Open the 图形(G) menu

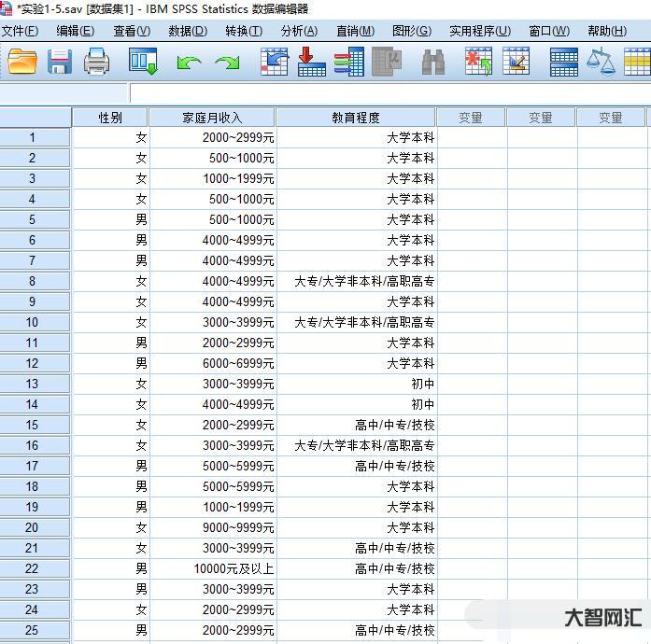point(411,31)
